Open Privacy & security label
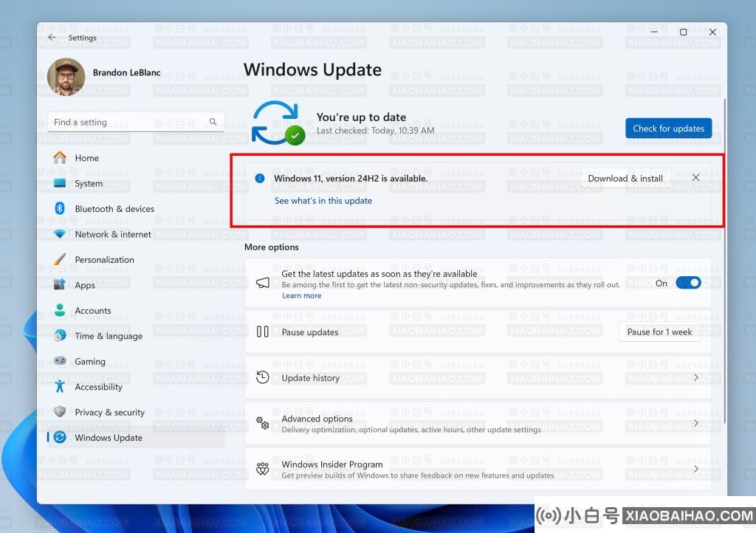 [x=109, y=413]
